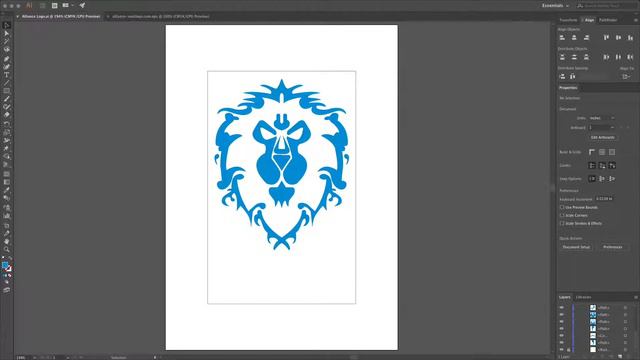
Task: Click Horizontal Align Right in Align panel
Action: pyautogui.click(x=587, y=38)
